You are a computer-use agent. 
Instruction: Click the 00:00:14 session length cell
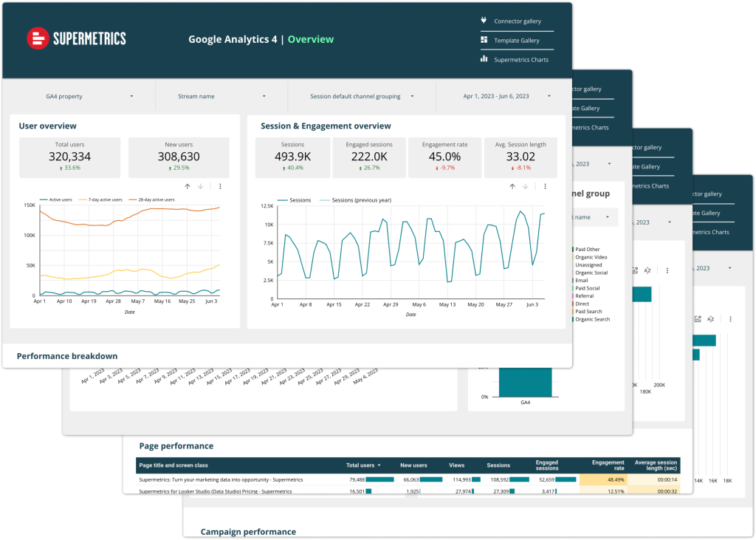pos(653,479)
